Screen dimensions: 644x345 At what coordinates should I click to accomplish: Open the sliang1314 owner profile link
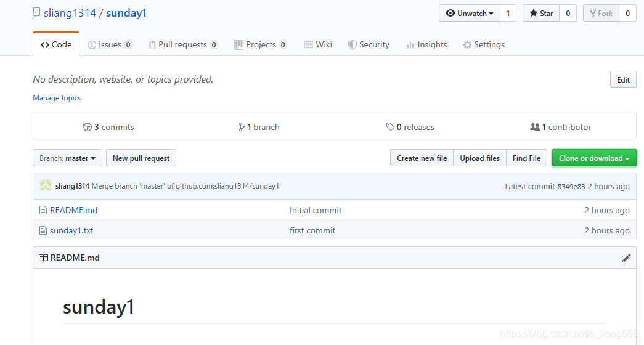tap(70, 13)
